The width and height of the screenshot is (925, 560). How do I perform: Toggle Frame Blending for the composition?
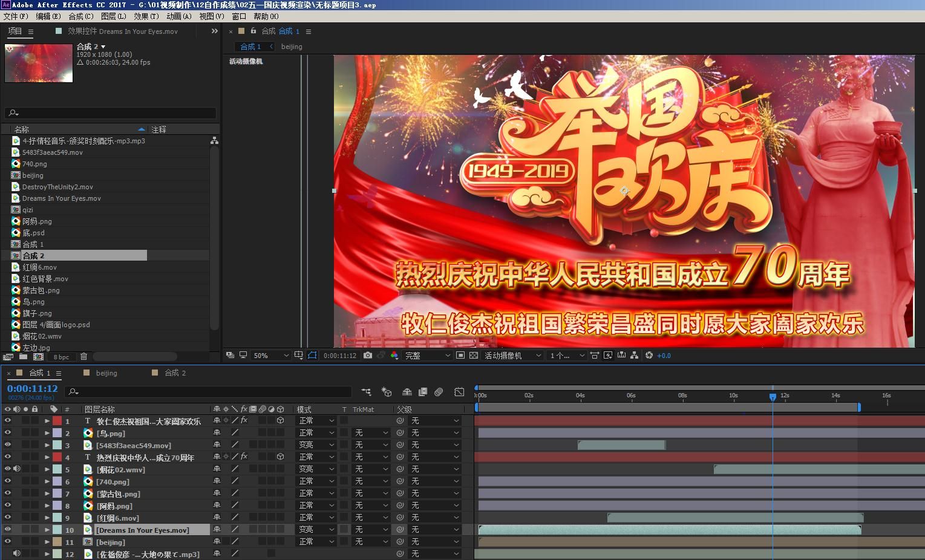click(x=423, y=392)
